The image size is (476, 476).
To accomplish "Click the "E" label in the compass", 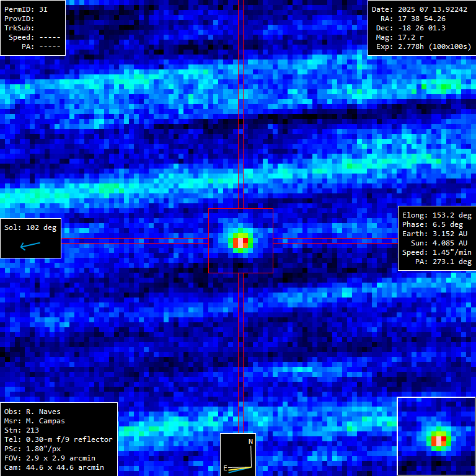I will coord(225,468).
